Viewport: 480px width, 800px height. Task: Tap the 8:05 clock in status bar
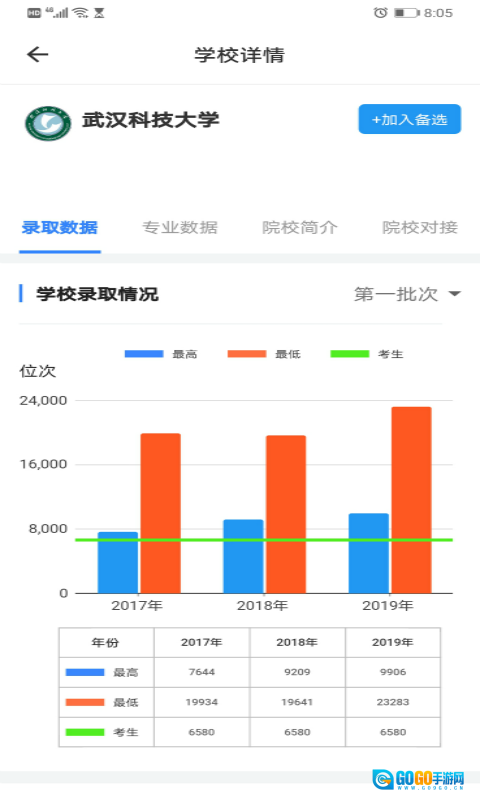439,13
